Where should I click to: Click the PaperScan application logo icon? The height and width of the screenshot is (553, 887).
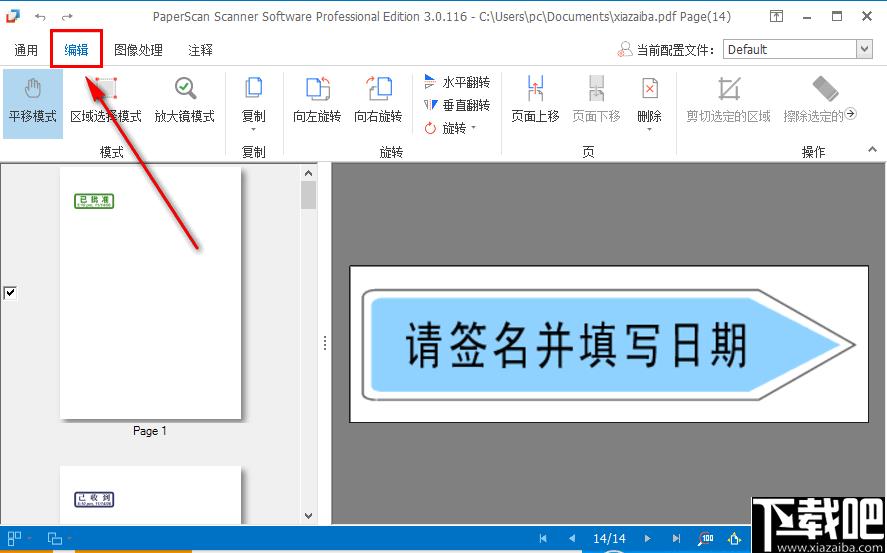(x=12, y=16)
